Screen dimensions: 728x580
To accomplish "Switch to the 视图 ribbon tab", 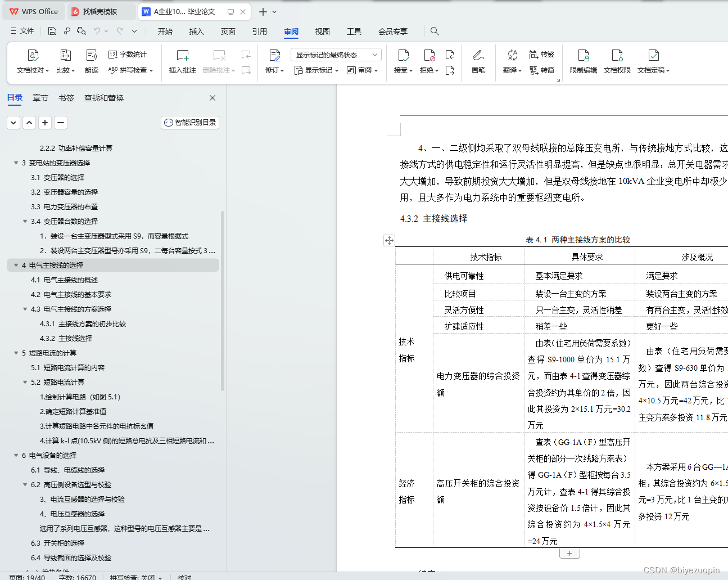I will point(322,32).
